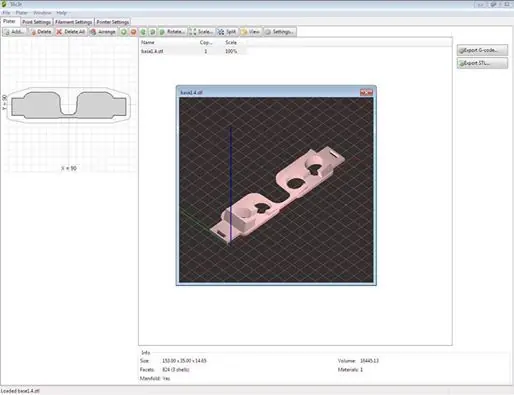The height and width of the screenshot is (395, 514).
Task: Open object Settings... from toolbar
Action: coord(280,32)
